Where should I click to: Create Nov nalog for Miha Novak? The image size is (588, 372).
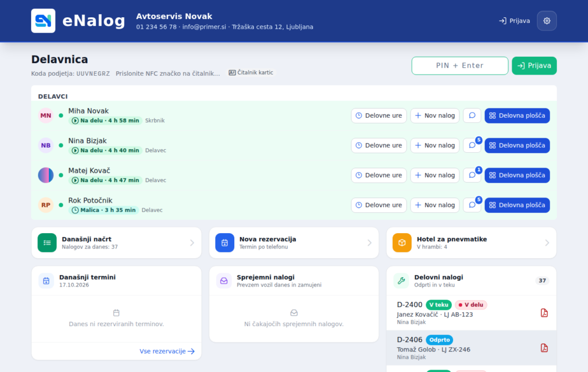pos(435,115)
